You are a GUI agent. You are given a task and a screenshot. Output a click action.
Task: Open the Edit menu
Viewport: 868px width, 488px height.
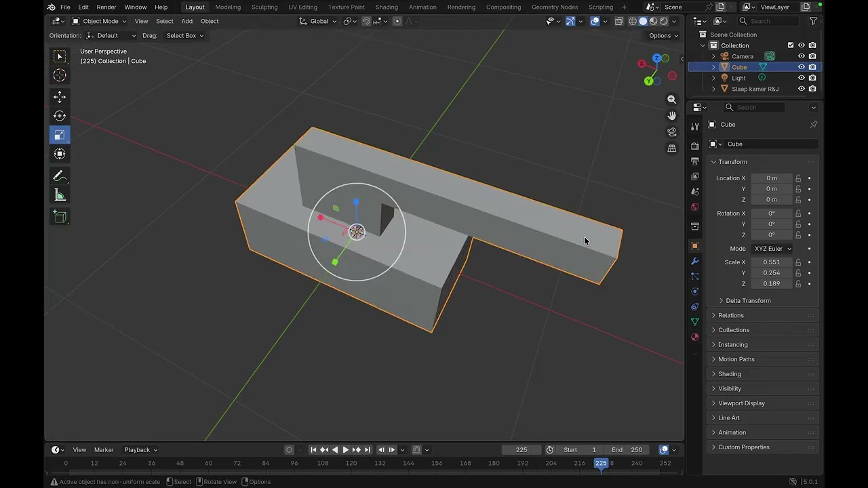tap(83, 7)
